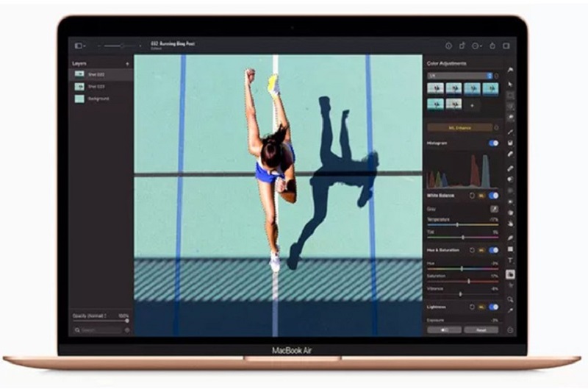Click the zoom out minus icon
This screenshot has height=392, width=588.
(x=99, y=46)
